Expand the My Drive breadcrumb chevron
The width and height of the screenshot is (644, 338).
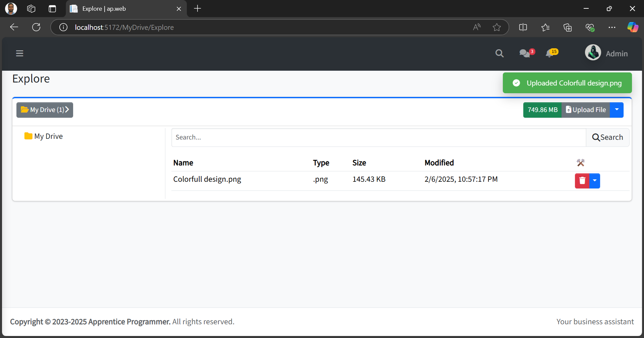click(x=67, y=110)
